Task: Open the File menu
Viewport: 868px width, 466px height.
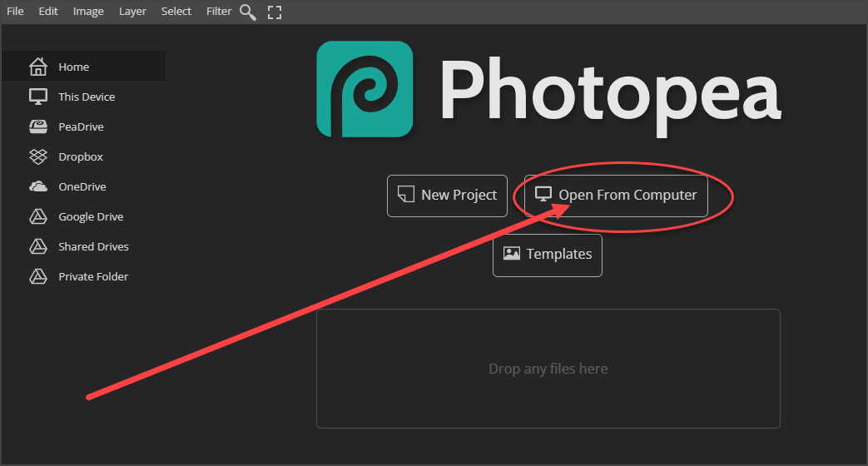Action: [x=15, y=11]
